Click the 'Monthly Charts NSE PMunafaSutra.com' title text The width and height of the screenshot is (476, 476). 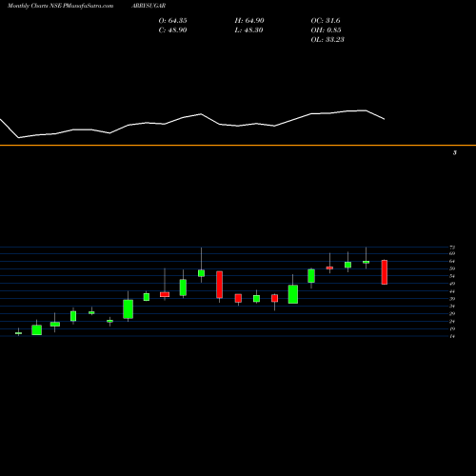(60, 6)
